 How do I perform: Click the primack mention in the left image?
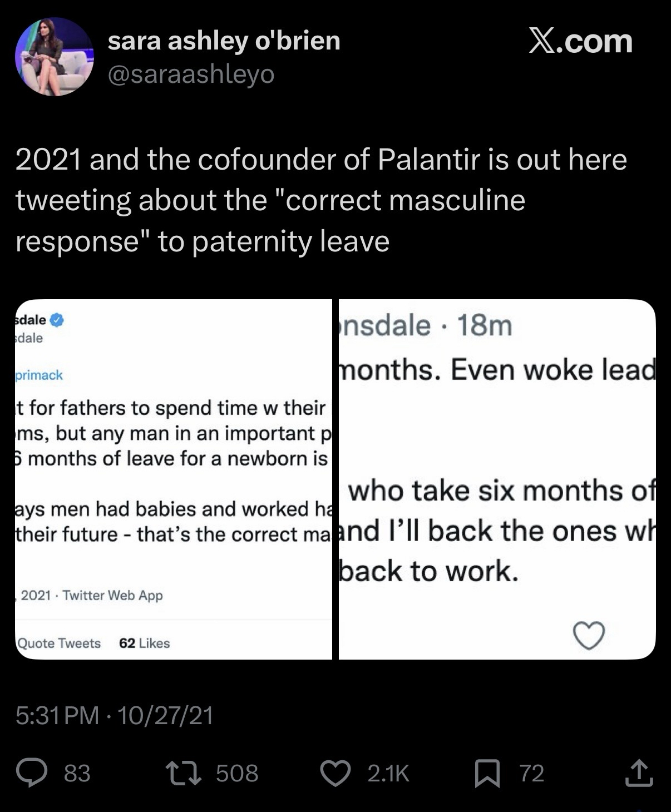pos(39,375)
